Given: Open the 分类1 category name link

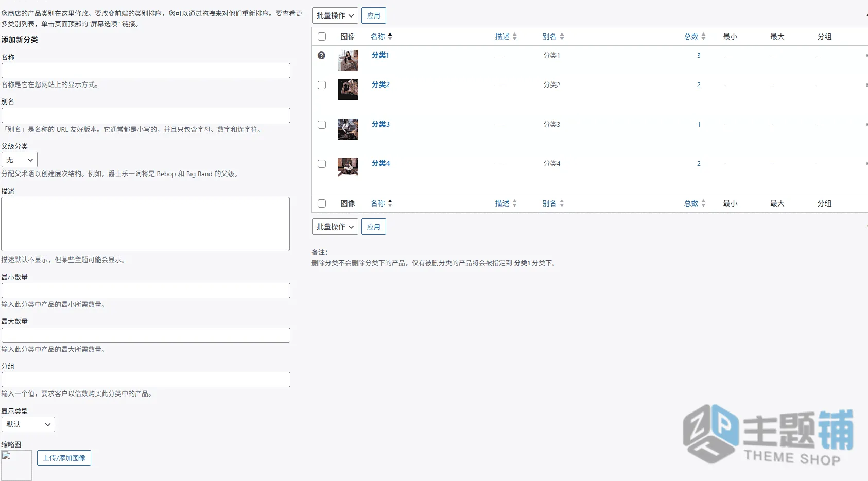Looking at the screenshot, I should coord(380,55).
